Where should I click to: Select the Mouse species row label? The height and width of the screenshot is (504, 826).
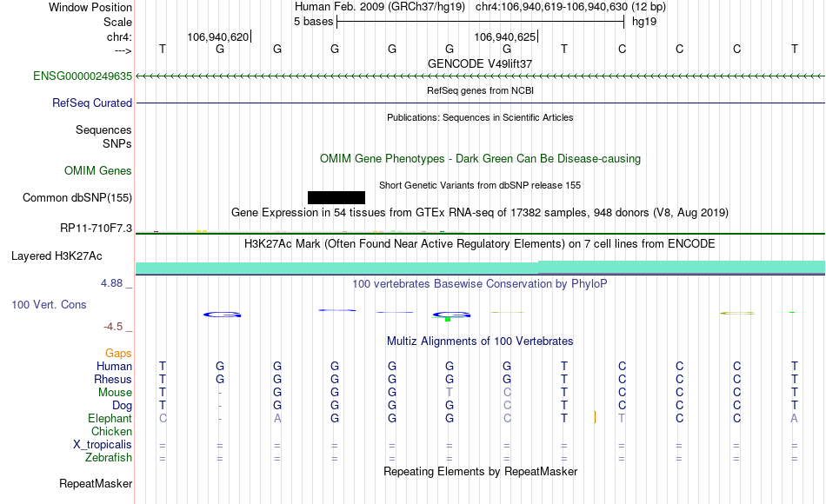[115, 393]
